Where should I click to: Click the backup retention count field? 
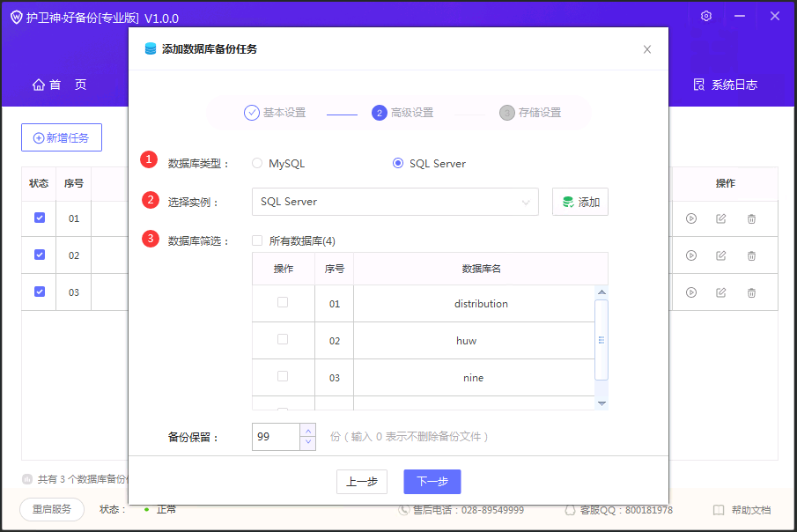pos(276,437)
